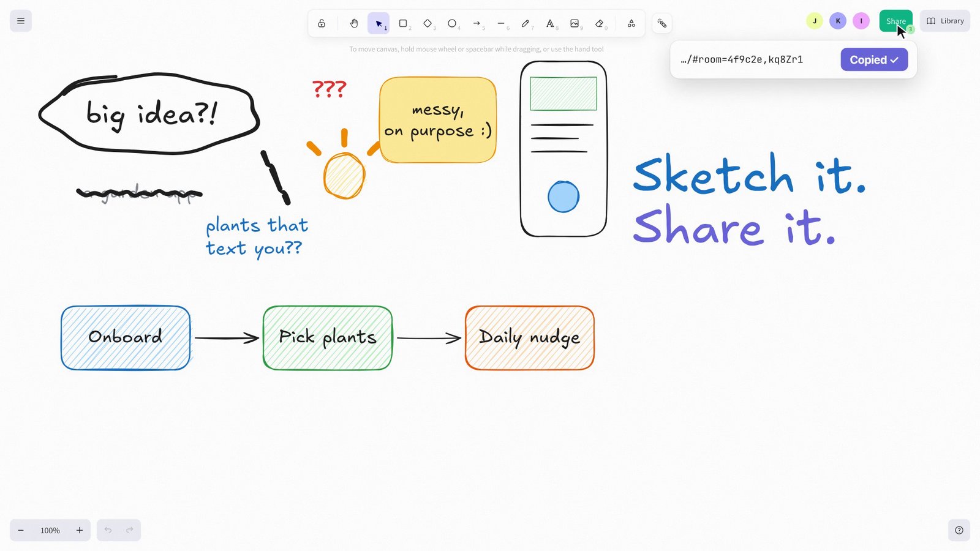Reset zoom by clicking 100%

pos(50,530)
